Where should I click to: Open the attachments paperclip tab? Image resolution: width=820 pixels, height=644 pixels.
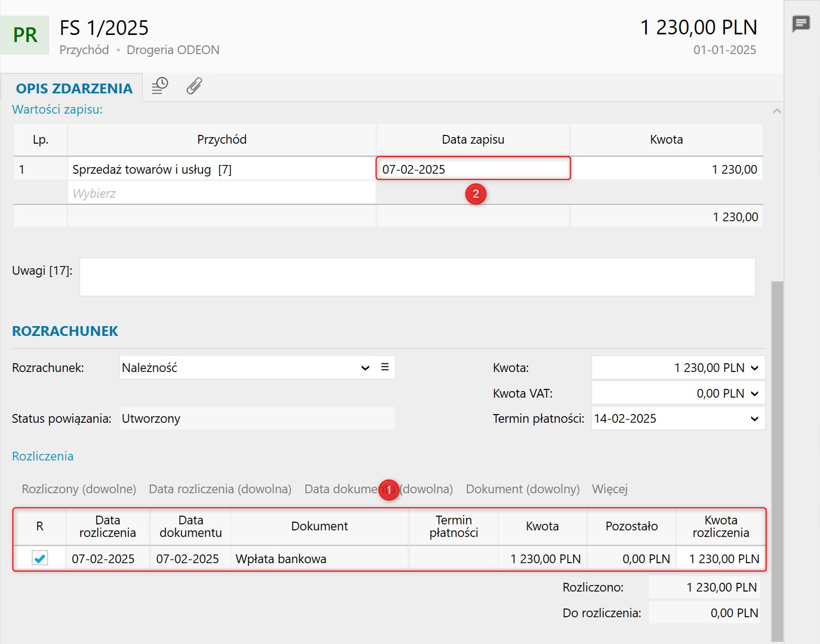click(194, 86)
